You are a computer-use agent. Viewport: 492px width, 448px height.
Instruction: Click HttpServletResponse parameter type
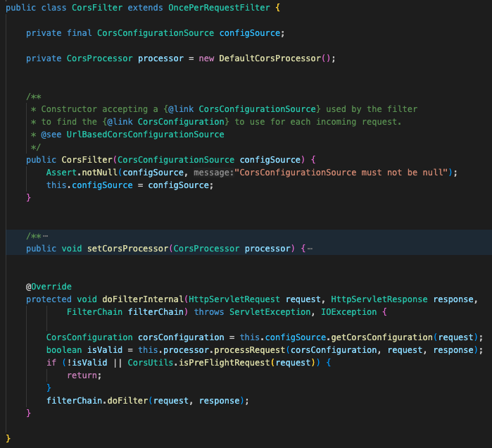click(379, 299)
